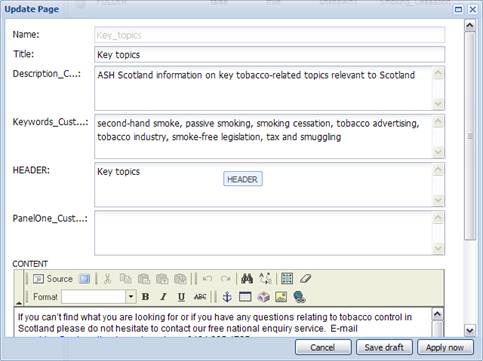
Task: Click the Cancel button
Action: [323, 347]
